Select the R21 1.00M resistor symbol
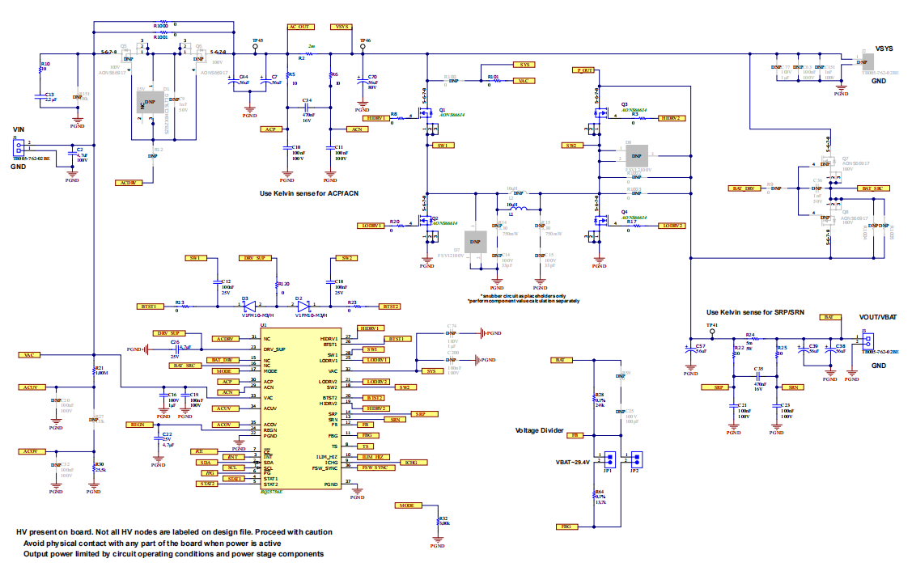This screenshot has height=588, width=912. coord(94,370)
